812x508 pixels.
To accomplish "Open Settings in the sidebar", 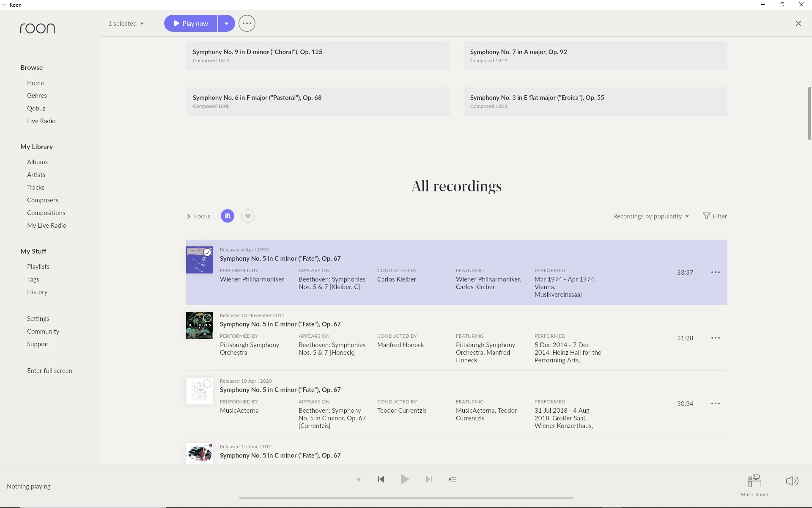I will point(38,319).
